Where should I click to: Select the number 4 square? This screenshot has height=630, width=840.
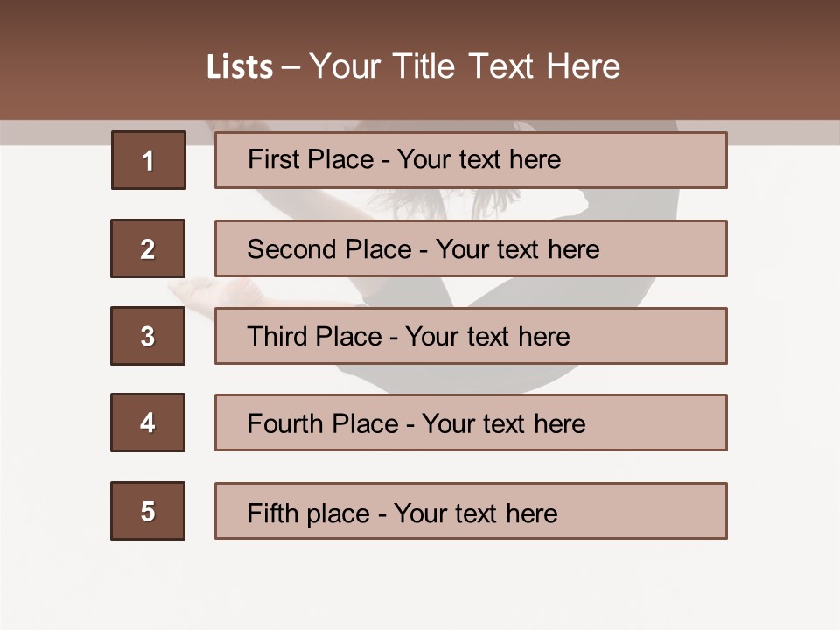point(148,423)
